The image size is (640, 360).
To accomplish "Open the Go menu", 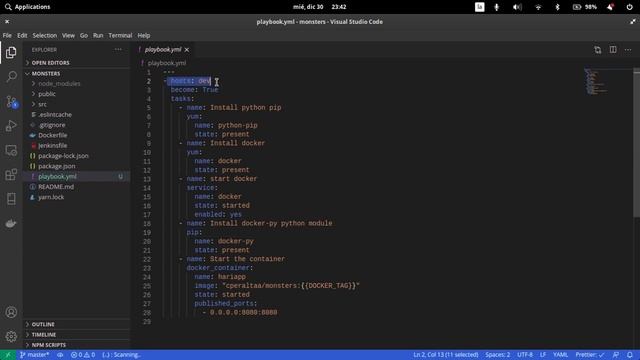I will [x=84, y=36].
